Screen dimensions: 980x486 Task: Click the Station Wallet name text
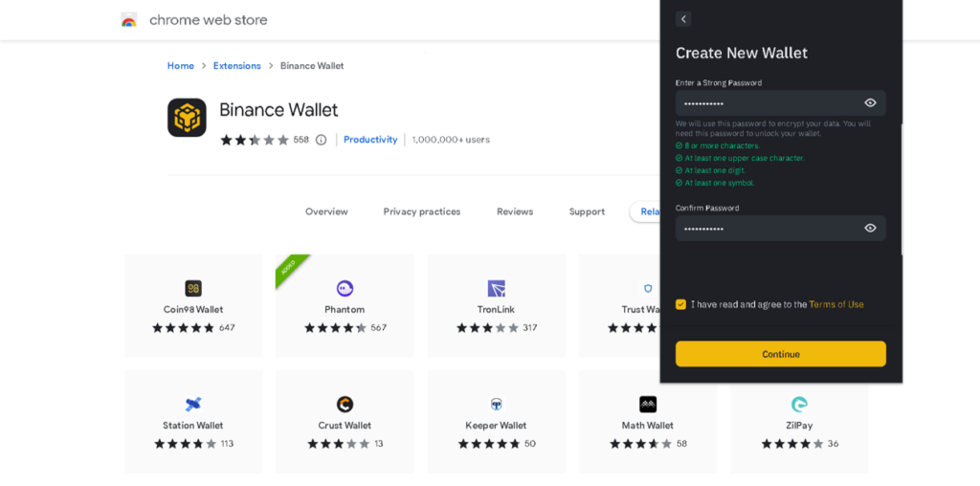point(193,426)
